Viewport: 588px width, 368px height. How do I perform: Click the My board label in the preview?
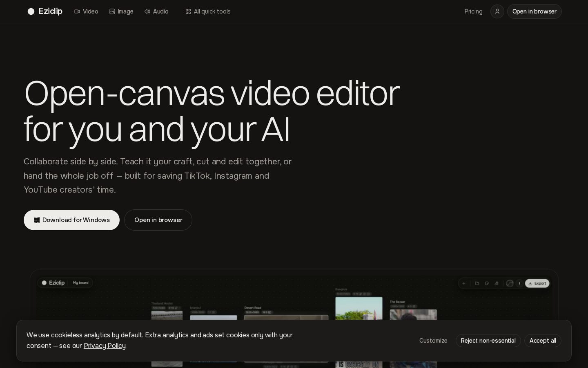(x=80, y=283)
